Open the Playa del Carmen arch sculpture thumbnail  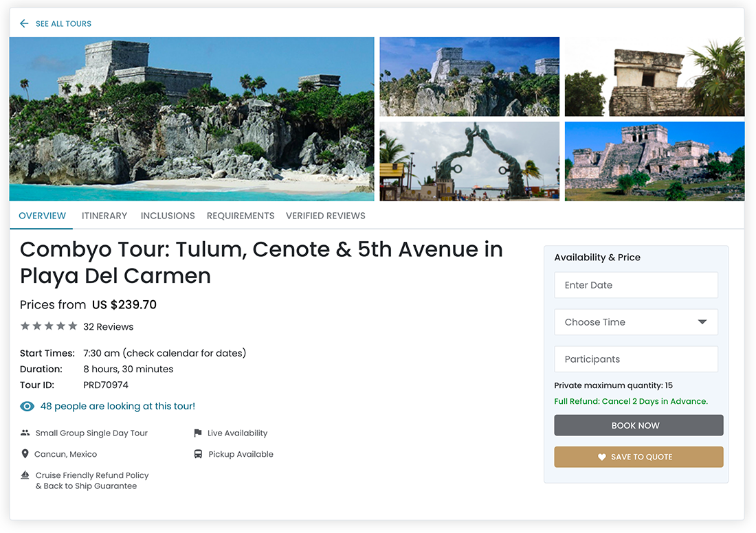coord(469,161)
